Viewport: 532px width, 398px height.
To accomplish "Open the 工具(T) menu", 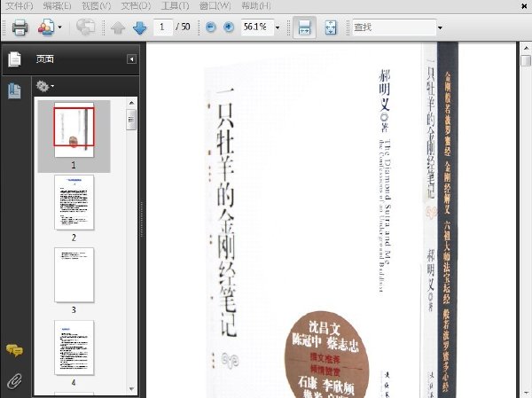I will (175, 5).
